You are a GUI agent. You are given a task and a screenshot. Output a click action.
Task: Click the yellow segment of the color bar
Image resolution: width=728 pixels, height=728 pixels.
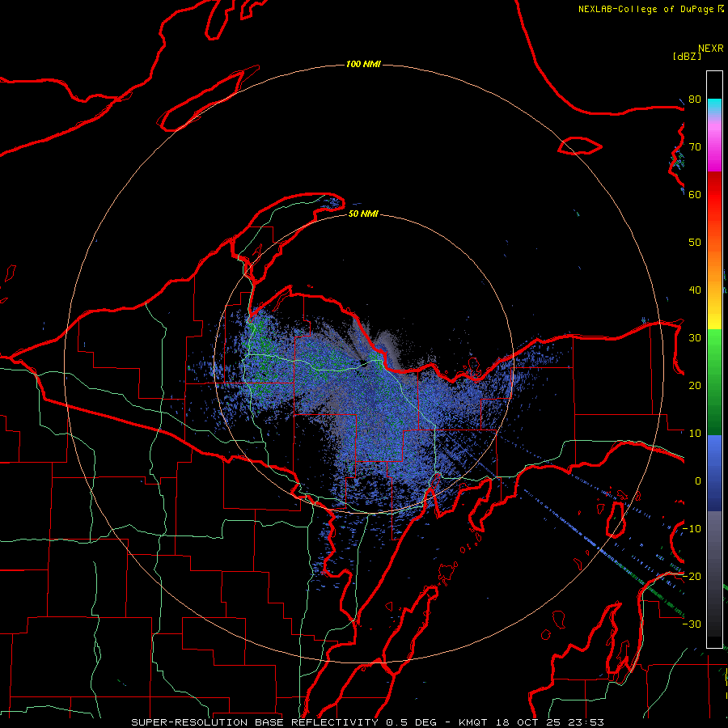(x=714, y=315)
